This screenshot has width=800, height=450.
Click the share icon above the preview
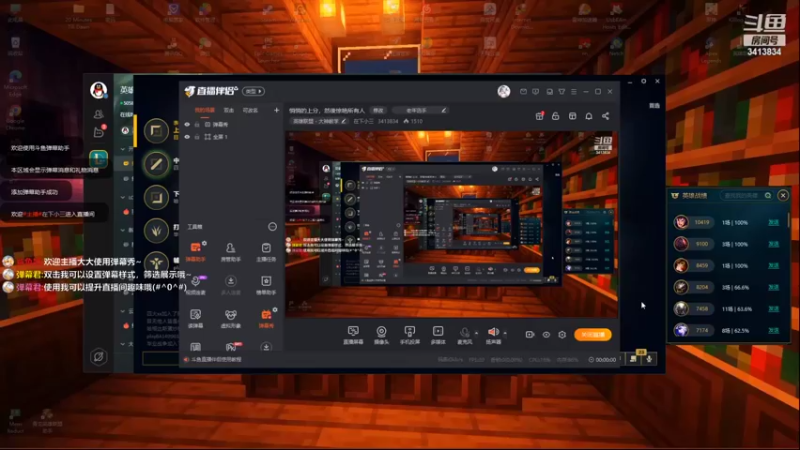(x=606, y=116)
